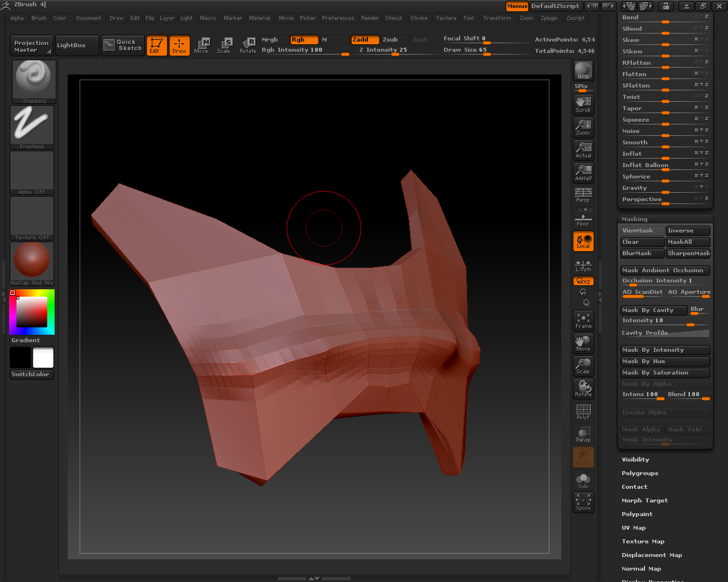The image size is (728, 582).
Task: Open the Standard brush thumbnail
Action: point(34,81)
